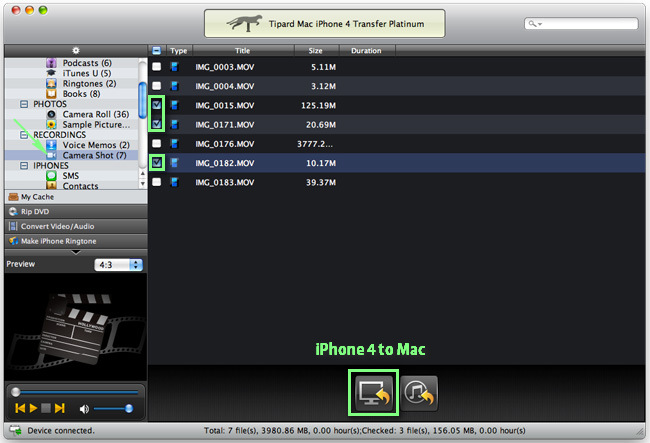The height and width of the screenshot is (443, 650).
Task: Click the Ringtones bell icon
Action: [x=51, y=83]
